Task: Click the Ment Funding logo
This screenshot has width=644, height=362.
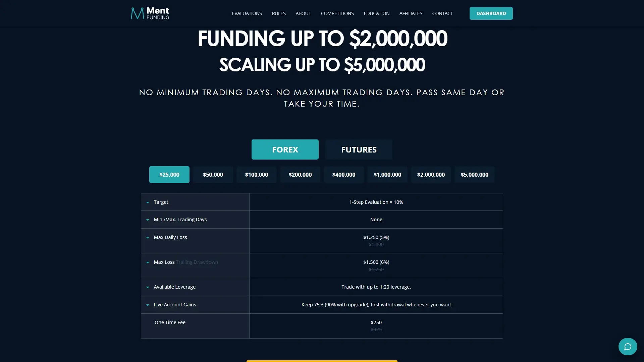Action: click(150, 13)
